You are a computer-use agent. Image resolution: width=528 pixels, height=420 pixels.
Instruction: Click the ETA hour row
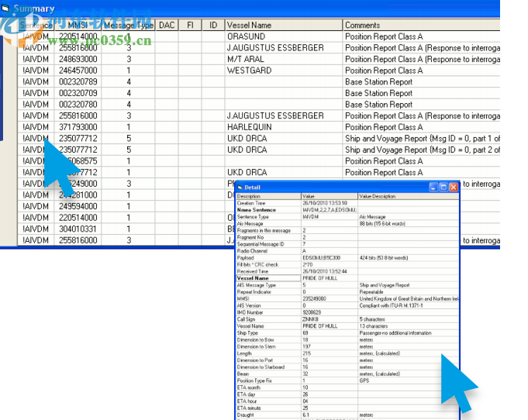click(347, 401)
